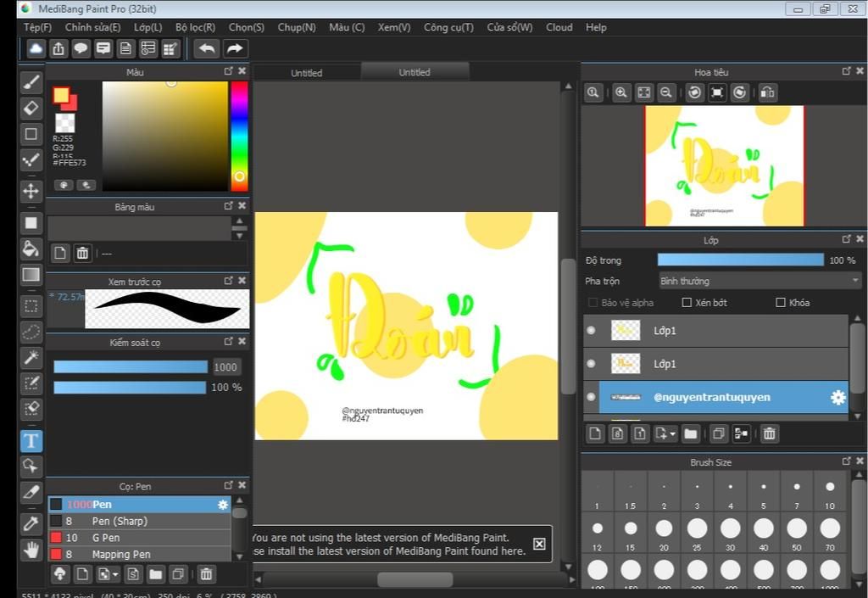Select the Magic Wand tool
The height and width of the screenshot is (598, 868).
[31, 358]
